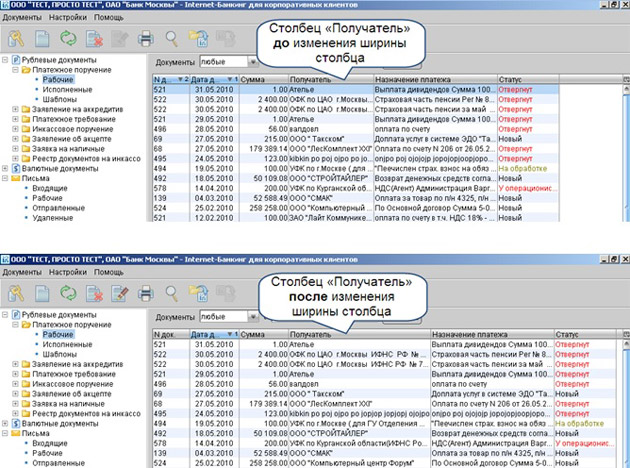
Task: Click green refresh arrows in lower window
Action: point(68,293)
